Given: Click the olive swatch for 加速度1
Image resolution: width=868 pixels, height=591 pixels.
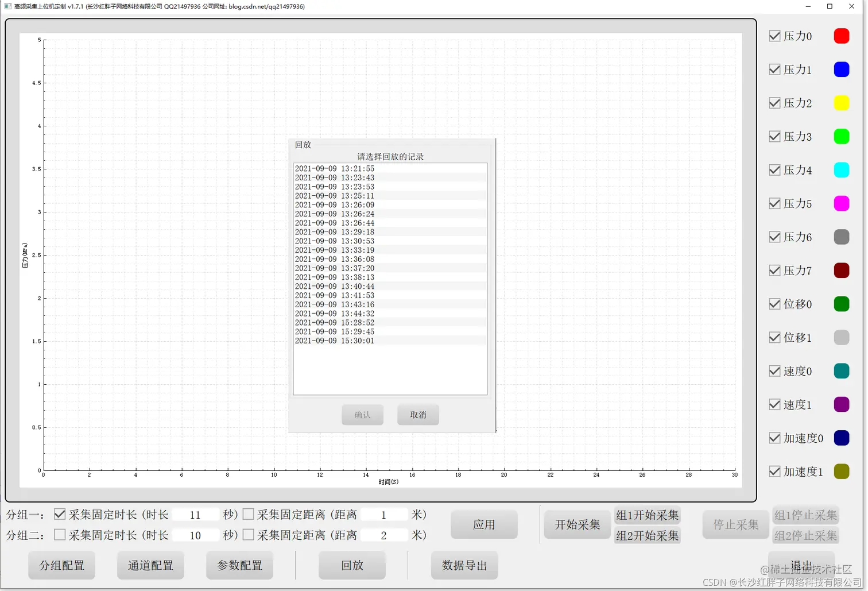Looking at the screenshot, I should click(841, 472).
